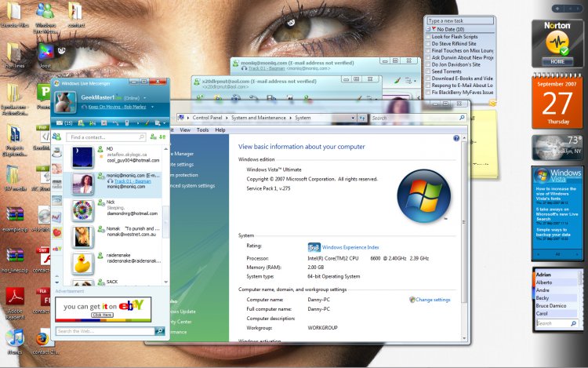The height and width of the screenshot is (368, 588).
Task: Expand the breadcrumb arrow after System and Maintenance
Action: 290,118
